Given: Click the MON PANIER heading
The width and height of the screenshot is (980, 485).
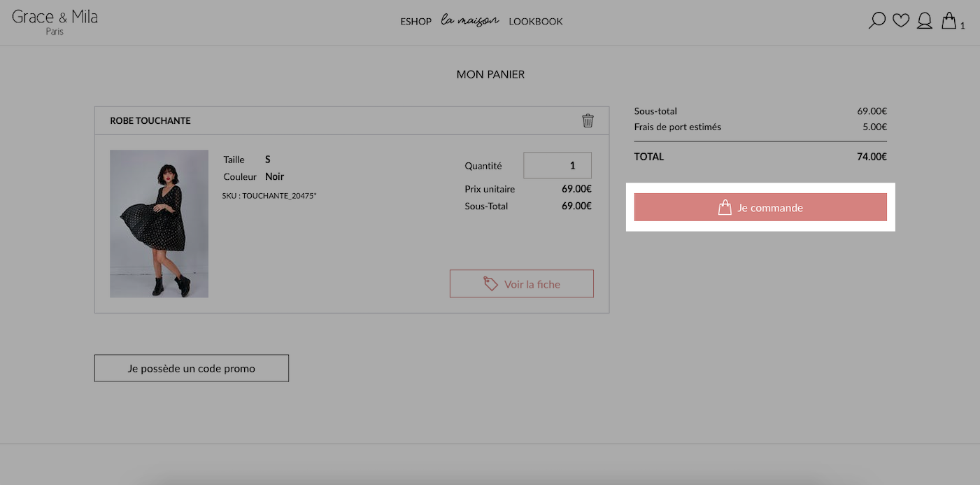Looking at the screenshot, I should click(x=490, y=74).
